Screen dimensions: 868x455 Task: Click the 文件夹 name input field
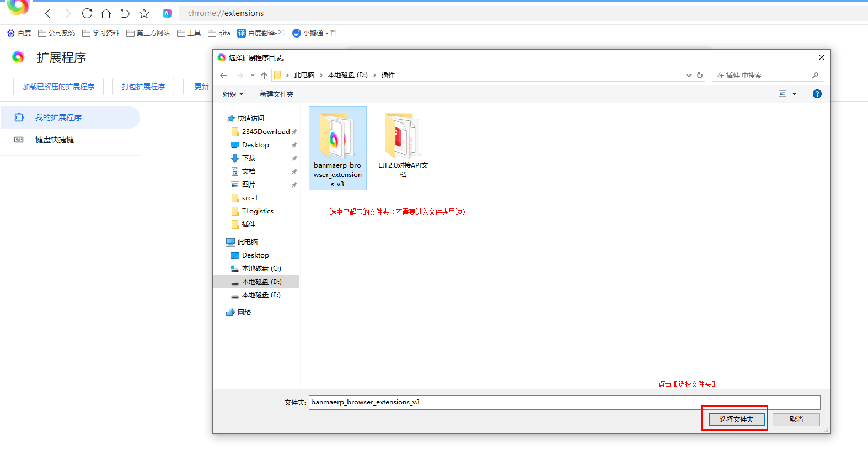pyautogui.click(x=564, y=402)
